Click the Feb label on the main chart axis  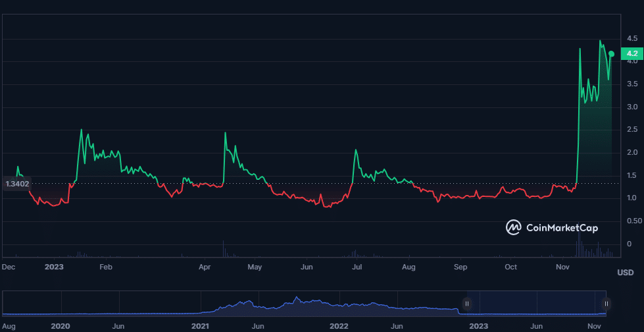[105, 267]
